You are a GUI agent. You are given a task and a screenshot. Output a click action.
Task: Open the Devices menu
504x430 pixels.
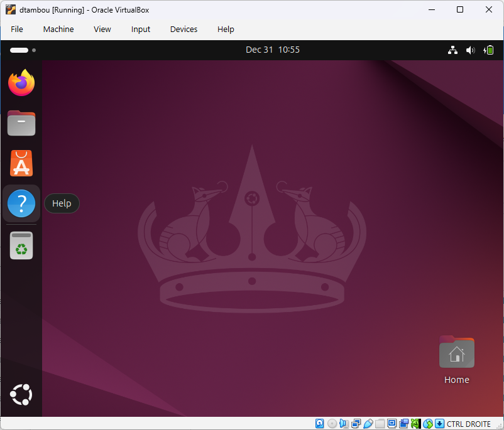click(184, 30)
